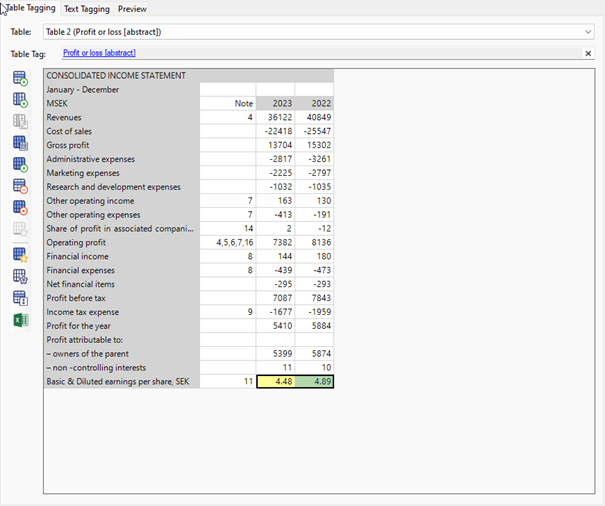605x506 pixels.
Task: Click the blue table with green plus icon
Action: tap(20, 164)
